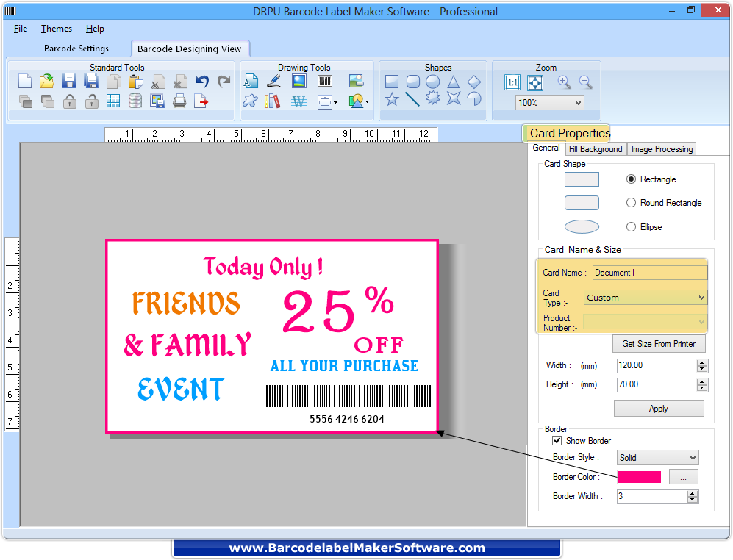Undo the last action

coord(202,82)
